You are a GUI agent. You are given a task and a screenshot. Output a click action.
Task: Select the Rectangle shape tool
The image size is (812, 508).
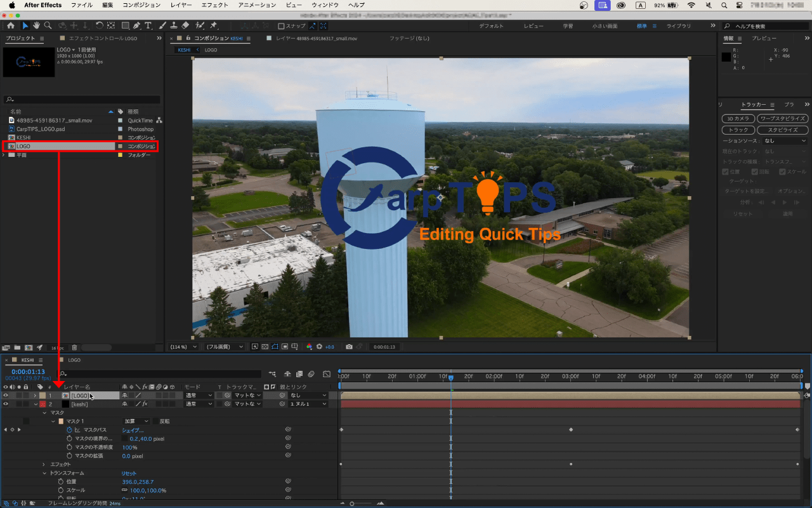[x=125, y=25]
